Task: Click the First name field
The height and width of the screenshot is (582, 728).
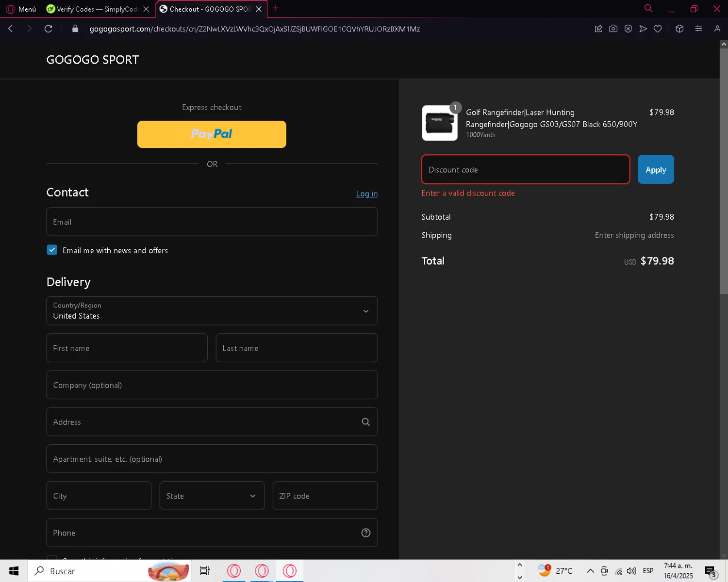Action: [127, 348]
